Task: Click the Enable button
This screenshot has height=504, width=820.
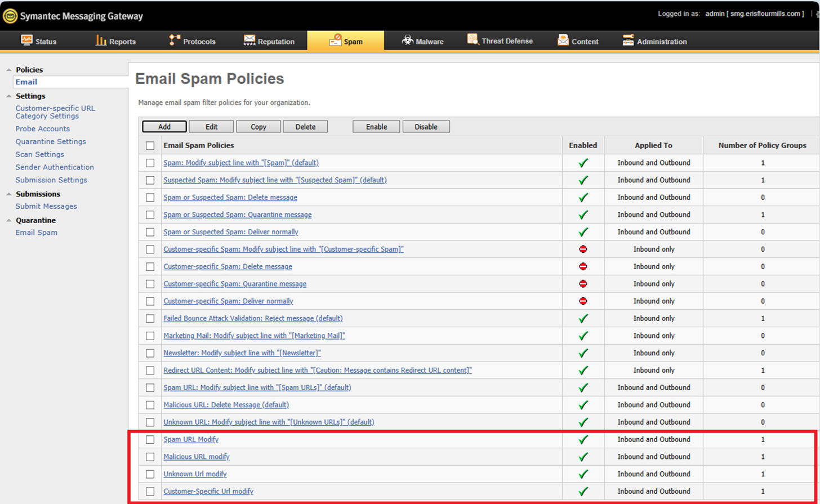Action: coord(376,127)
